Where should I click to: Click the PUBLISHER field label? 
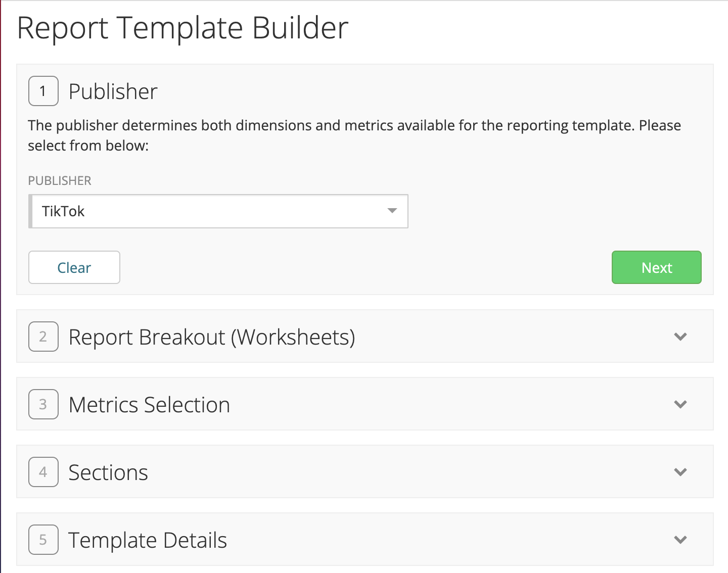pos(60,181)
